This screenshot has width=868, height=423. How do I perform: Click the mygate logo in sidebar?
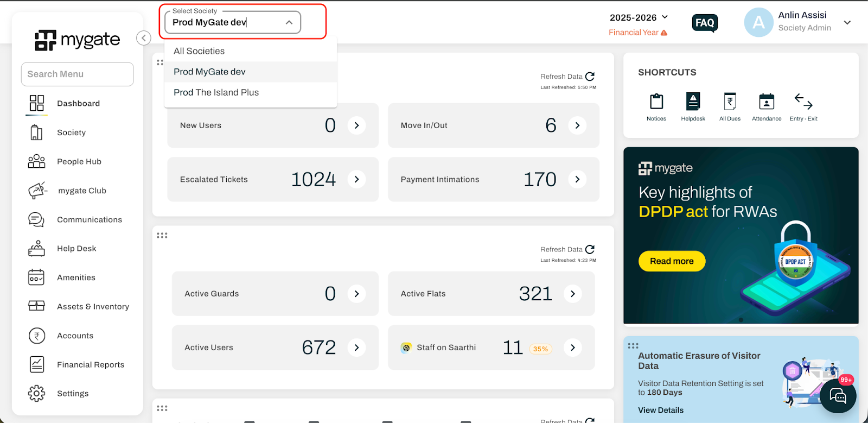77,40
